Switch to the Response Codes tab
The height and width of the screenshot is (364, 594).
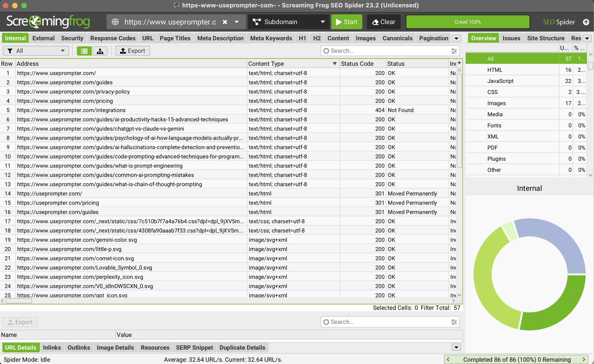[113, 38]
